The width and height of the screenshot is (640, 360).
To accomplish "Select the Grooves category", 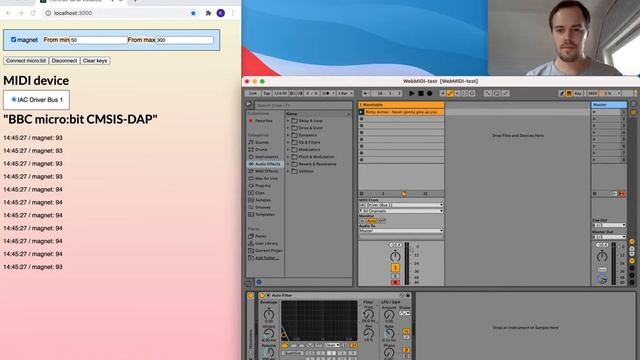I will pos(262,207).
